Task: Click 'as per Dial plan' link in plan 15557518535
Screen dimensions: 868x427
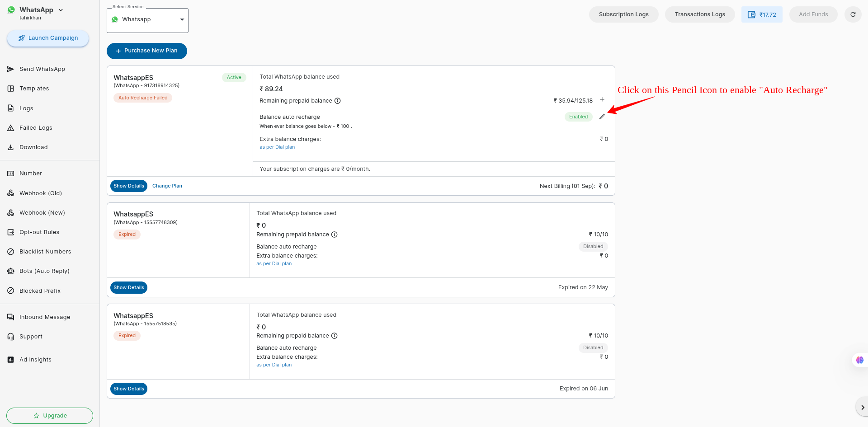Action: pos(274,365)
